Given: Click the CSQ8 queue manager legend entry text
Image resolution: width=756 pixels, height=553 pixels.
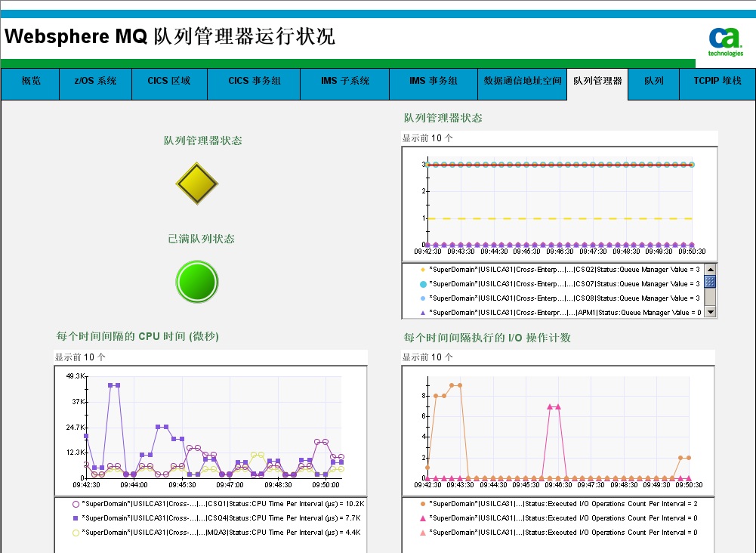Looking at the screenshot, I should [x=564, y=298].
